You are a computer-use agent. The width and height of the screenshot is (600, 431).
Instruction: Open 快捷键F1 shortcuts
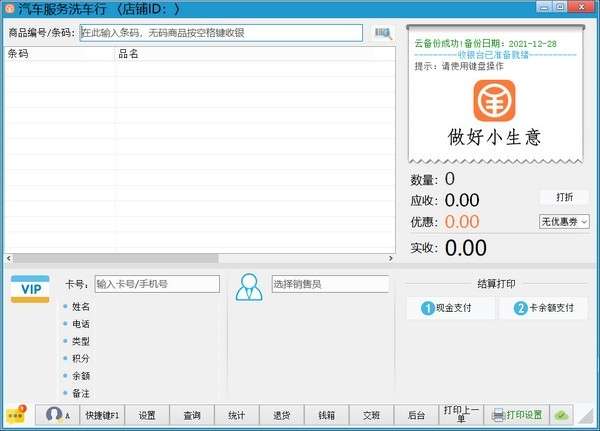point(102,415)
